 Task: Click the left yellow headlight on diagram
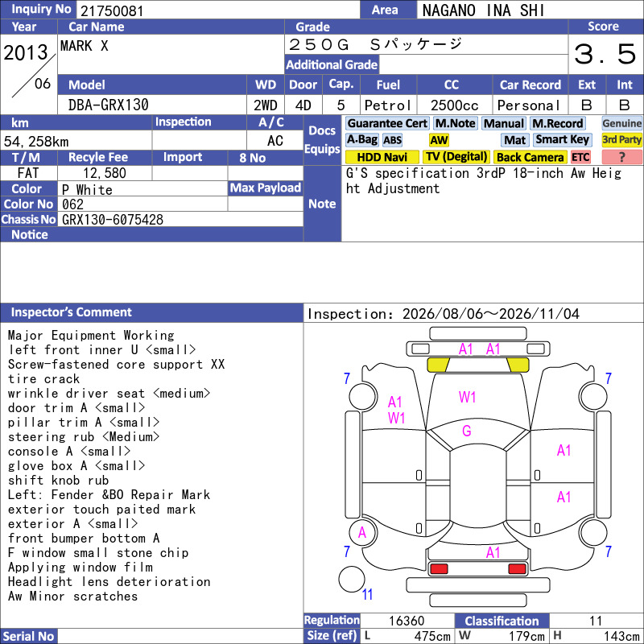click(x=438, y=365)
